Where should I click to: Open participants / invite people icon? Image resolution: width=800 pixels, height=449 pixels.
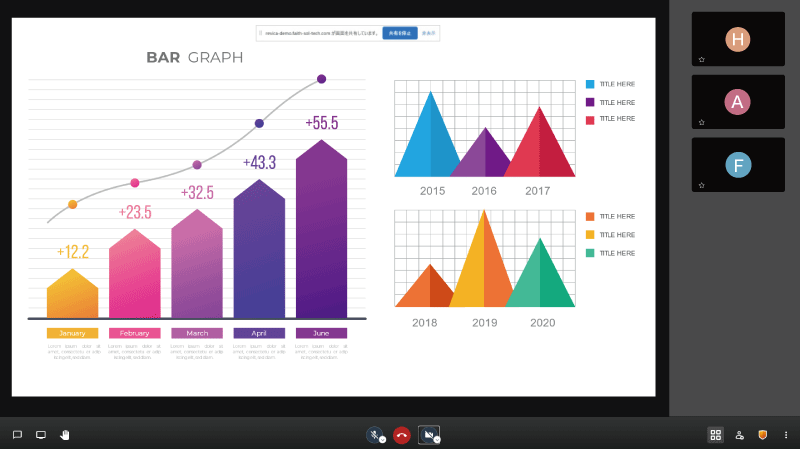point(739,435)
